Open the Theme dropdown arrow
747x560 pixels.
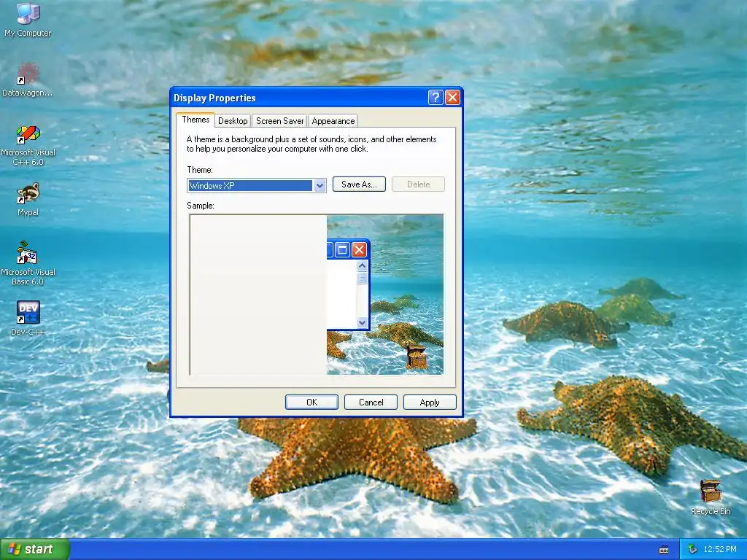coord(320,186)
